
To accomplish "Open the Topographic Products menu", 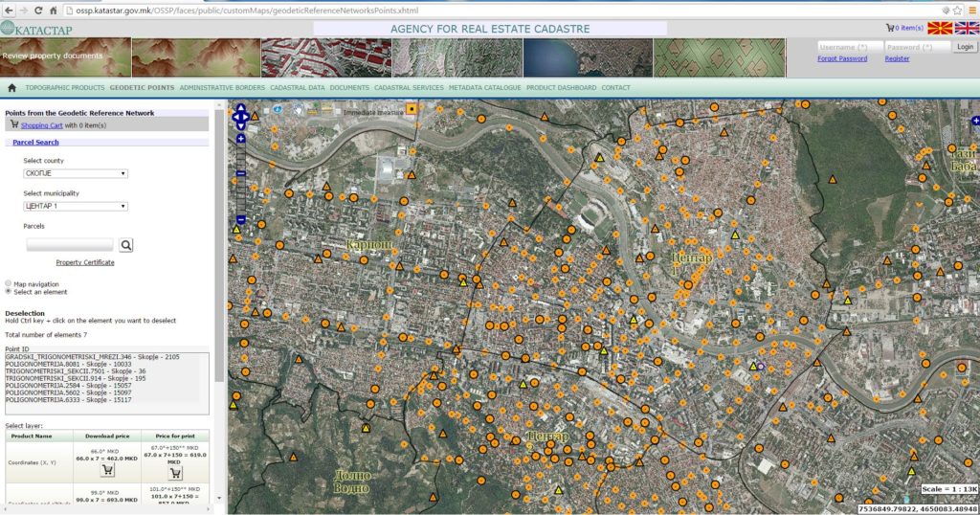I will point(65,88).
